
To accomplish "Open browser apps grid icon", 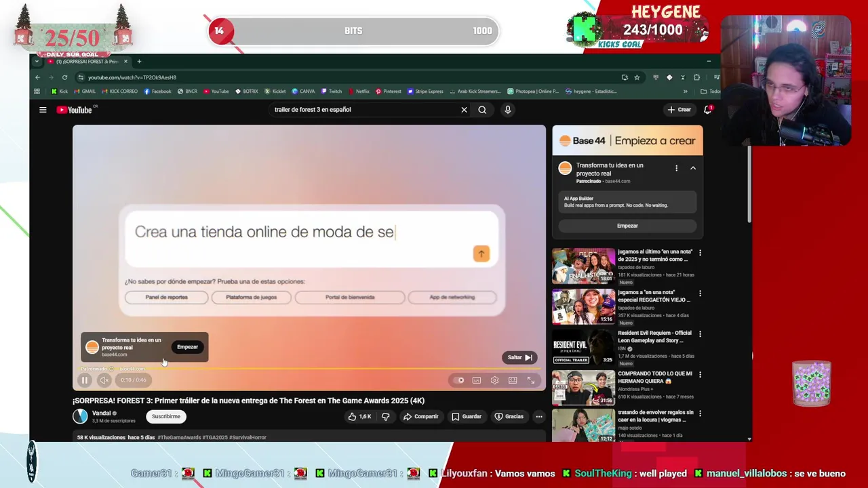I will (x=37, y=91).
